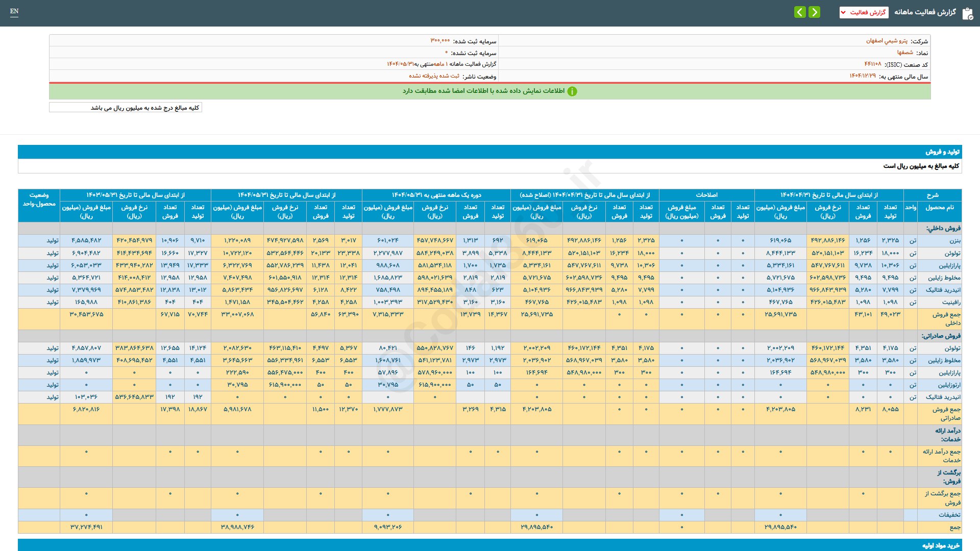This screenshot has height=551, width=980.
Task: Click the dropdown's red chevron arrow
Action: point(843,12)
